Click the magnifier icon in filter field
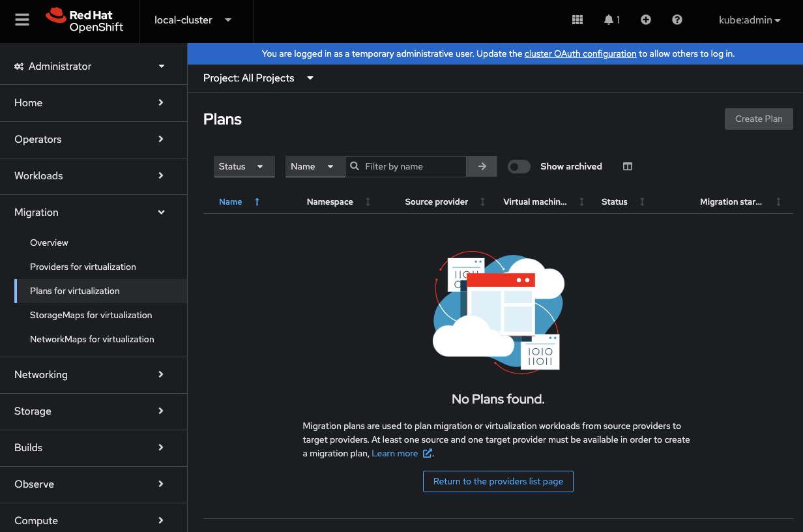Viewport: 803px width, 532px height. pyautogui.click(x=355, y=166)
